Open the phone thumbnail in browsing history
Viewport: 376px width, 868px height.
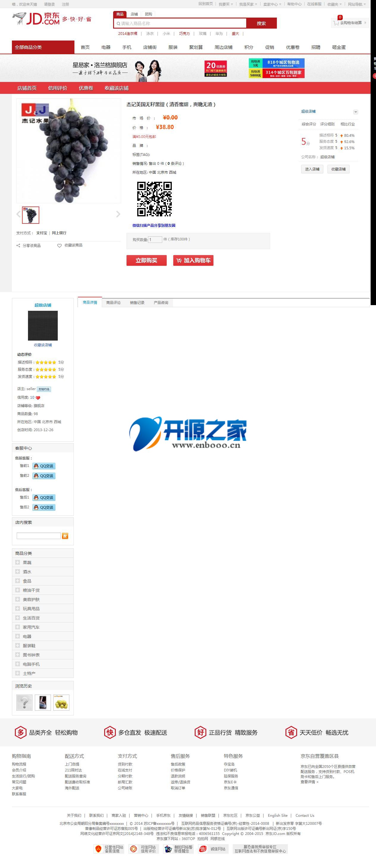click(x=43, y=703)
